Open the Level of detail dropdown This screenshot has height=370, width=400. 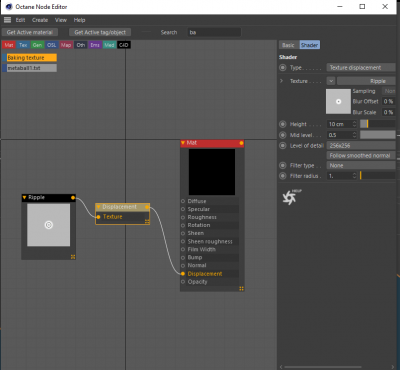click(x=361, y=145)
